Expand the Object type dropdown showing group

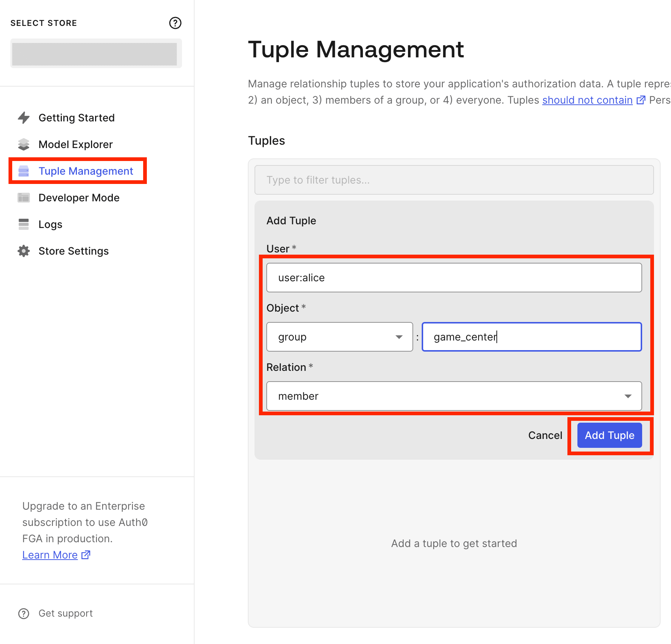(x=339, y=337)
